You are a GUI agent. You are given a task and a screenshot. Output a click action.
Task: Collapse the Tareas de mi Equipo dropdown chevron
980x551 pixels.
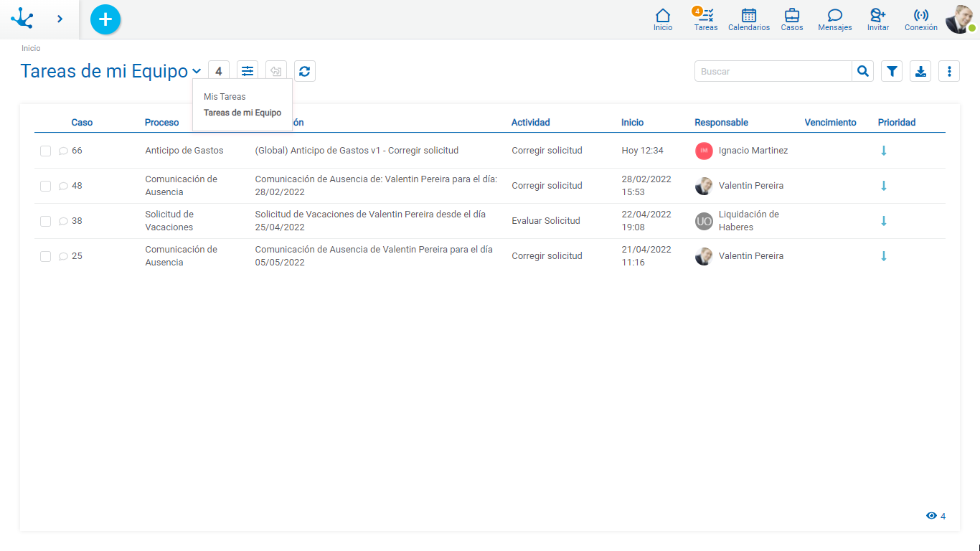point(197,72)
